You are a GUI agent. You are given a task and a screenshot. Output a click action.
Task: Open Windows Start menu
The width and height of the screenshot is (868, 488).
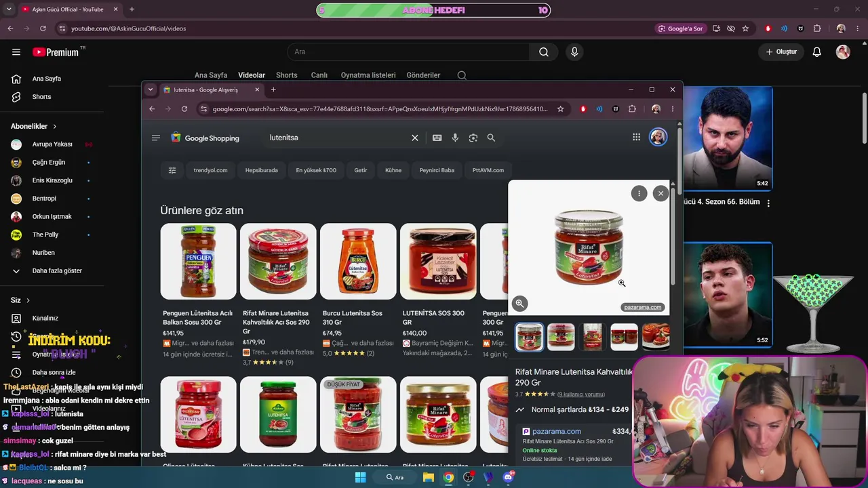361,477
